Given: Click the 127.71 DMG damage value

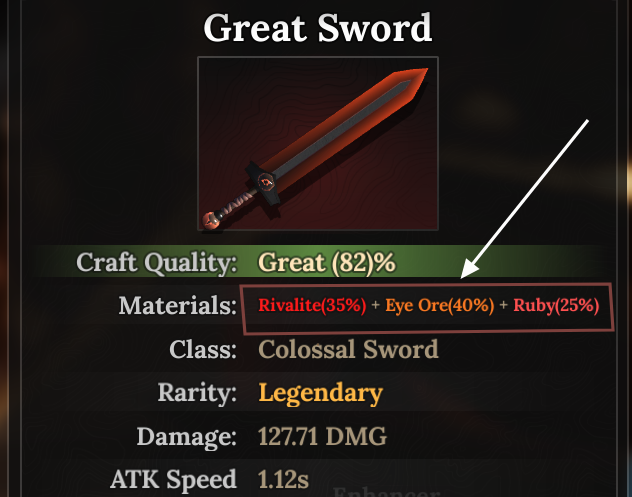Looking at the screenshot, I should click(322, 436).
